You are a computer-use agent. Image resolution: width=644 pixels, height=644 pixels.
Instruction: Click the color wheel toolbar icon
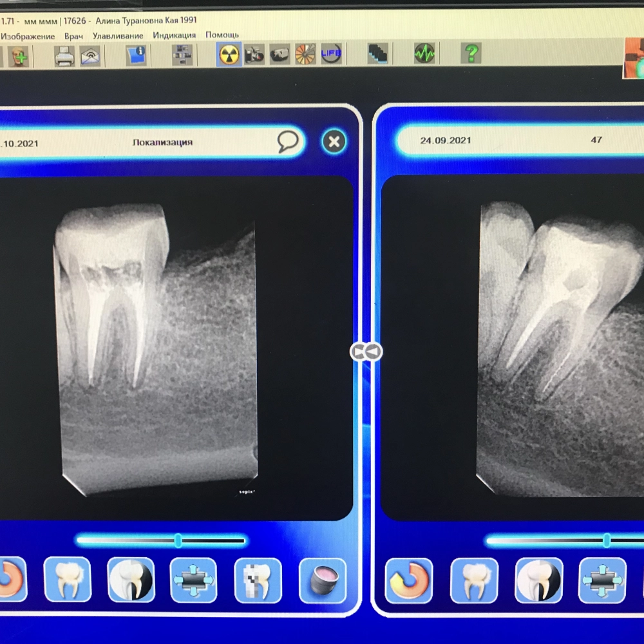tap(305, 54)
